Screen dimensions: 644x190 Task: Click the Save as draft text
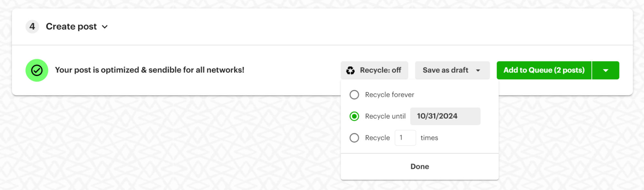(x=445, y=70)
